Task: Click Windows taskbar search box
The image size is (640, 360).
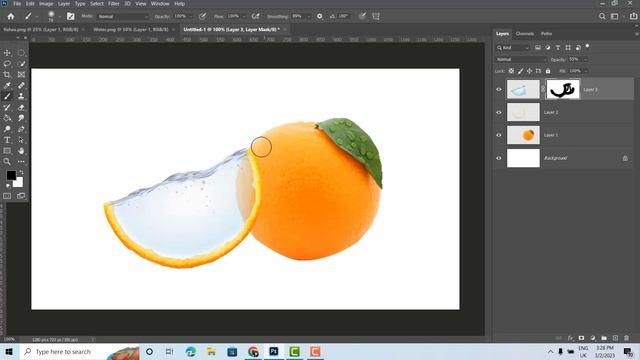Action: point(80,352)
